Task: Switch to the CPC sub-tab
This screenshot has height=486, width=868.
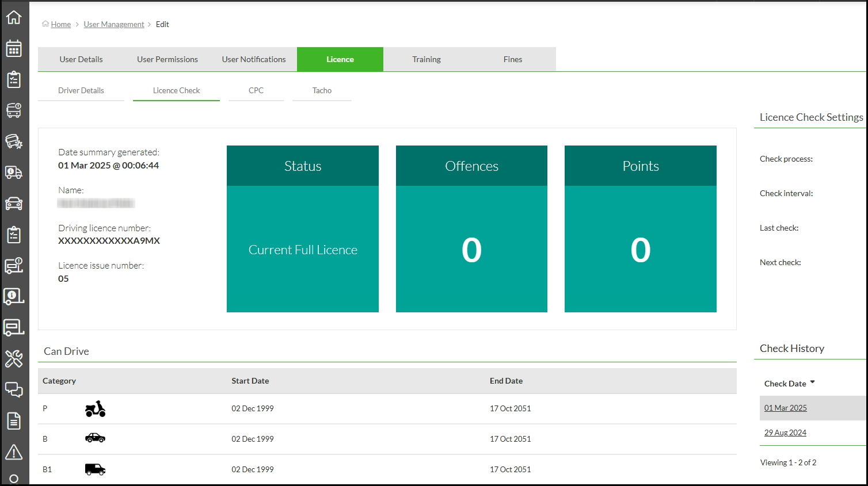Action: coord(256,91)
